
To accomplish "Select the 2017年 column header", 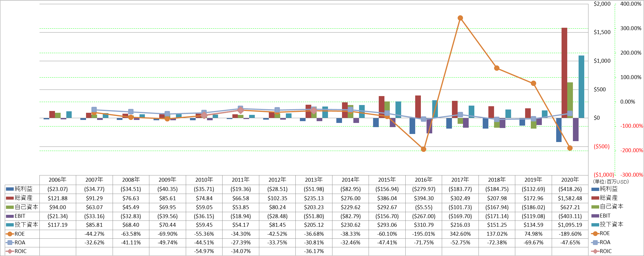I will [460, 180].
